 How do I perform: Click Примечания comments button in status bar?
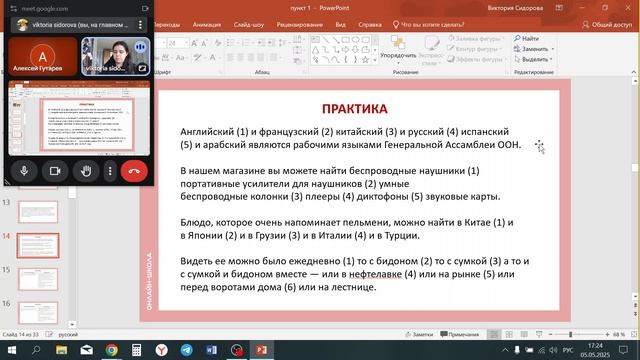[460, 334]
